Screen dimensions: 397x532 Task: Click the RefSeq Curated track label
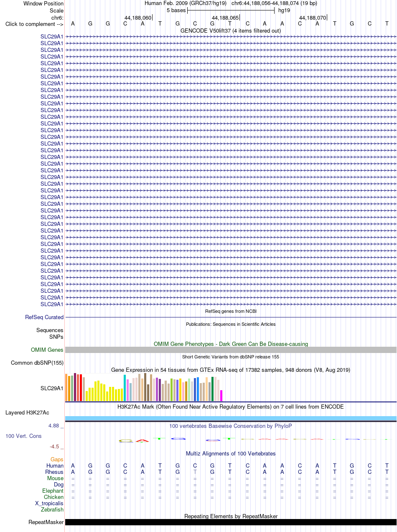tap(44, 317)
